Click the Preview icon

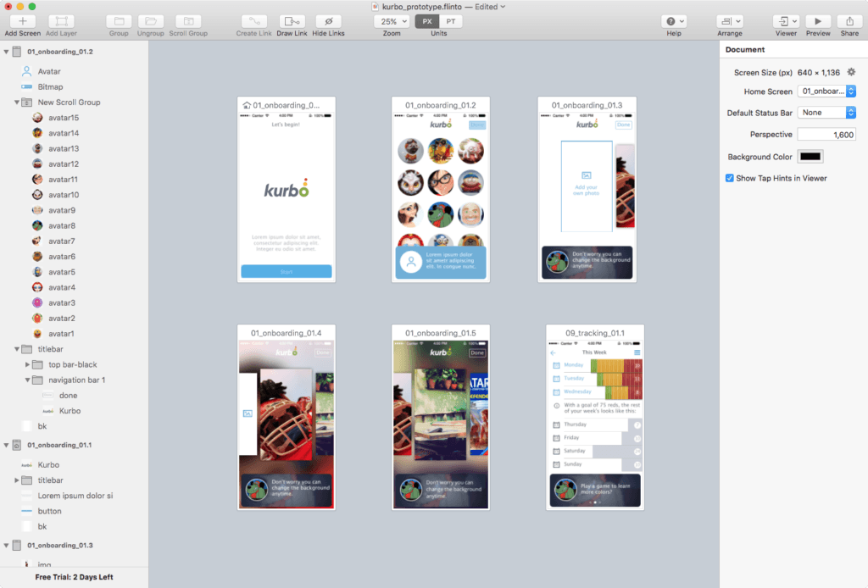click(816, 21)
